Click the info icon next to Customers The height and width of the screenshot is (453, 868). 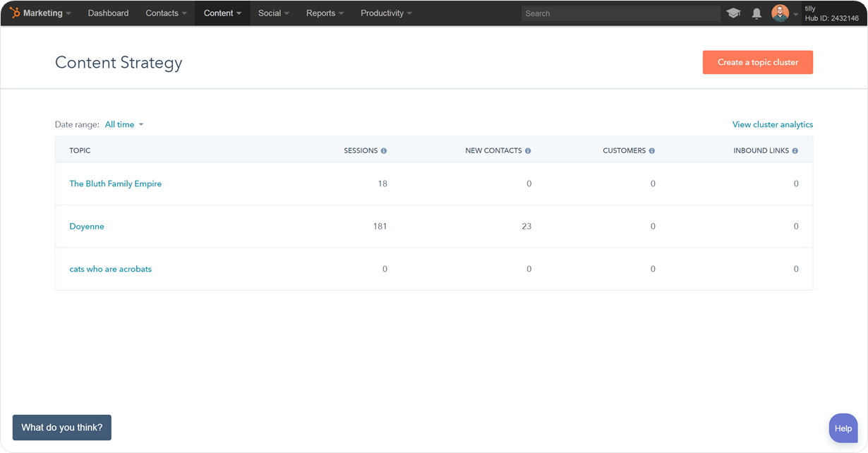(x=651, y=151)
